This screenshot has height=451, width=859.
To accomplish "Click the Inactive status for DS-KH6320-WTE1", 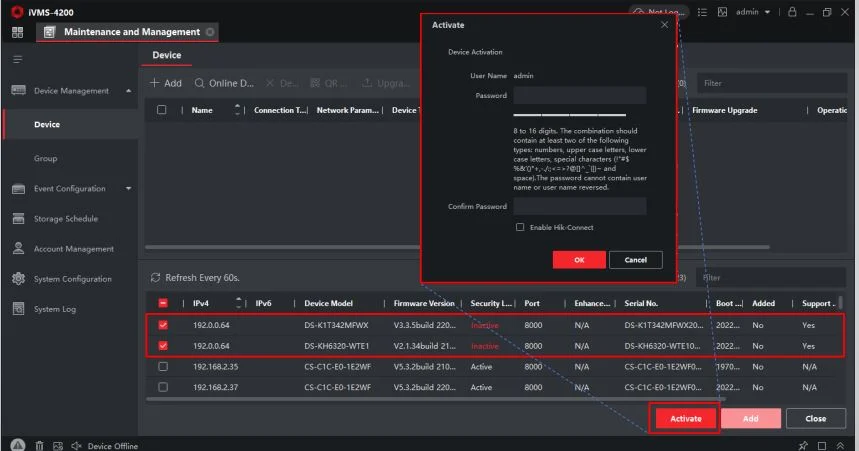I will (484, 346).
